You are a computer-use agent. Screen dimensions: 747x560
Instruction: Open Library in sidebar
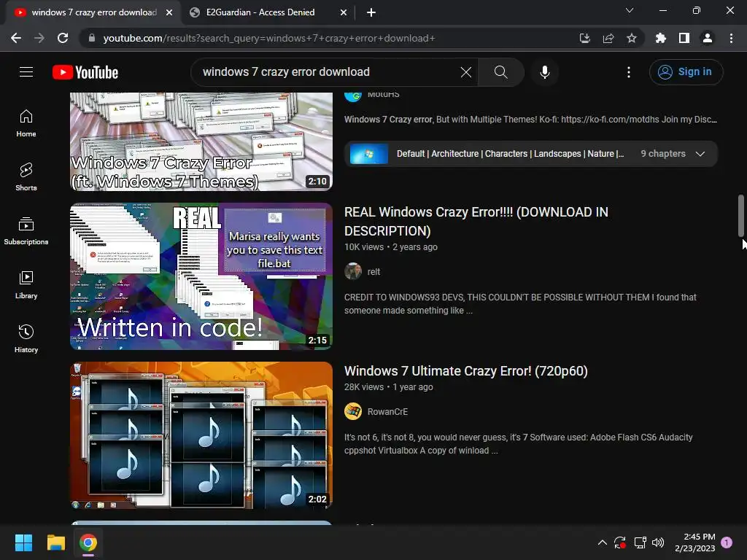click(x=26, y=285)
